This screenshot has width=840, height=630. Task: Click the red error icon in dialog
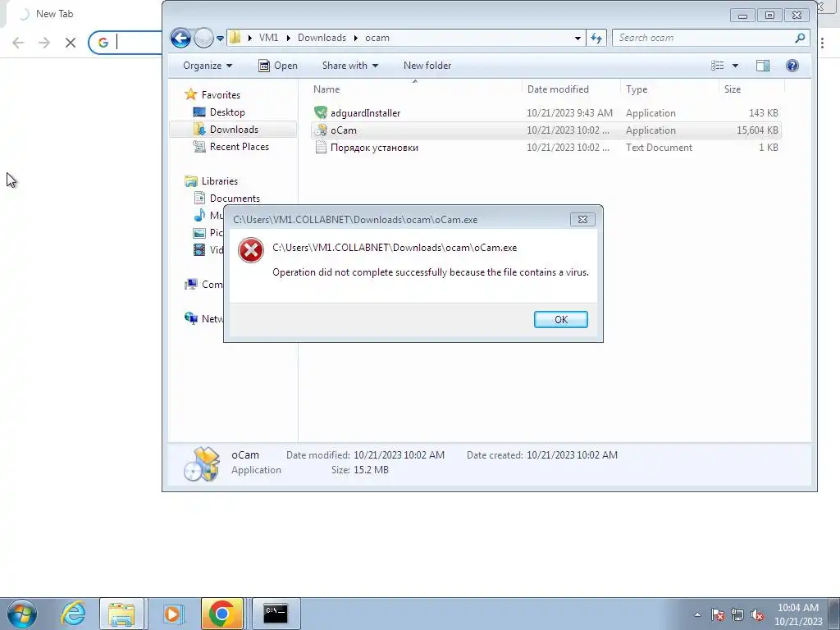tap(251, 250)
